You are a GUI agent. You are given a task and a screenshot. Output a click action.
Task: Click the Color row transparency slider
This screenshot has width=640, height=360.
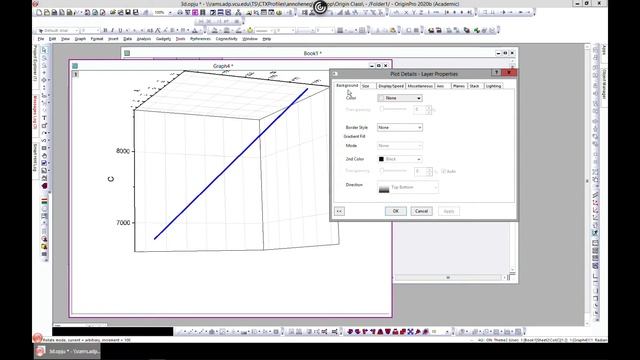pyautogui.click(x=393, y=109)
